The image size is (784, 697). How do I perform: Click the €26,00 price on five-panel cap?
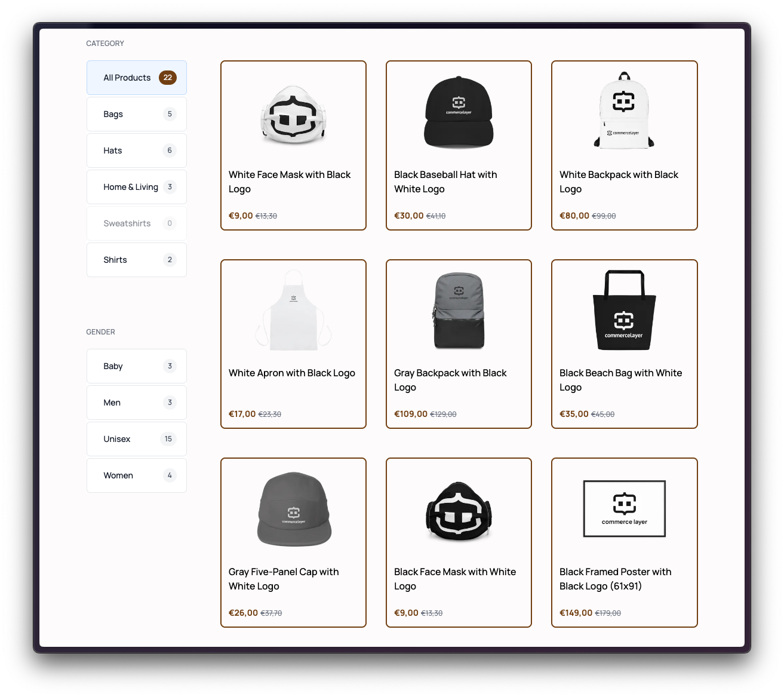tap(244, 613)
